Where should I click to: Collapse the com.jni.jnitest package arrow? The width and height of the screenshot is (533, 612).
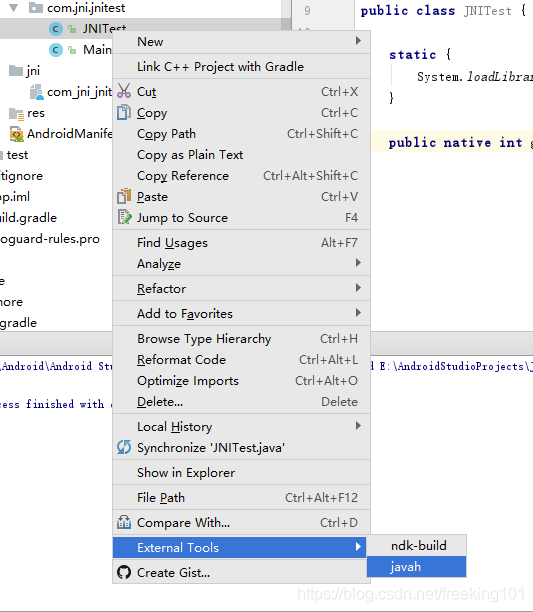point(14,8)
